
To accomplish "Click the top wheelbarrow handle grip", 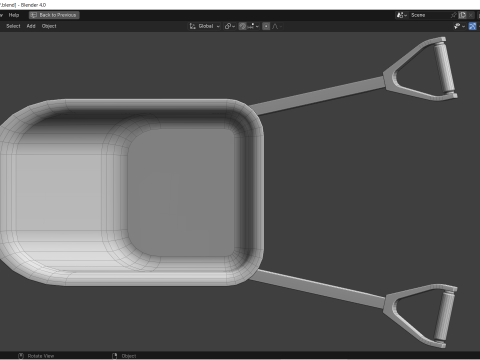I will tap(444, 68).
